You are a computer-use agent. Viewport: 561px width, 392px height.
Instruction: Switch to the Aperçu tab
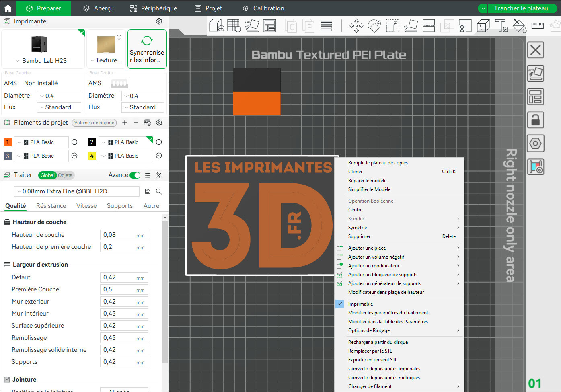pyautogui.click(x=99, y=8)
